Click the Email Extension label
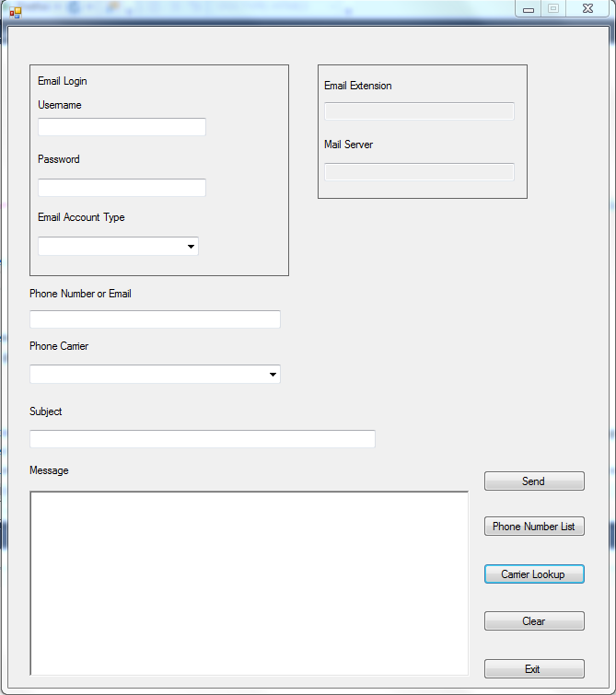The height and width of the screenshot is (695, 616). point(358,86)
